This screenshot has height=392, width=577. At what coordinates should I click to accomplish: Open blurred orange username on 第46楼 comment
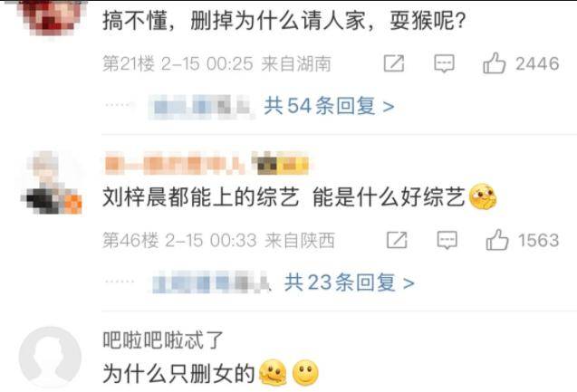pos(175,164)
